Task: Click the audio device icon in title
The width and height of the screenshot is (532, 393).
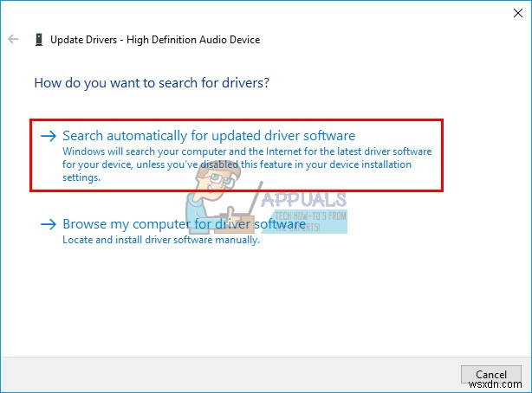Action: click(39, 40)
